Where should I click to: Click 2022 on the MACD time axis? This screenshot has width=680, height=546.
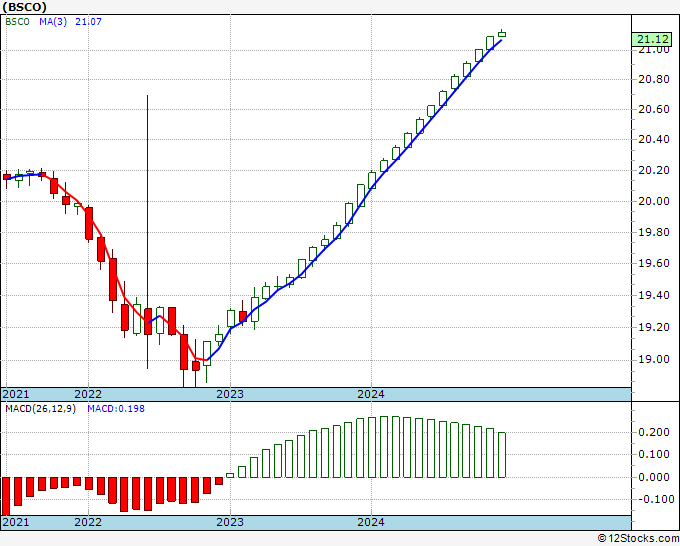(88, 522)
